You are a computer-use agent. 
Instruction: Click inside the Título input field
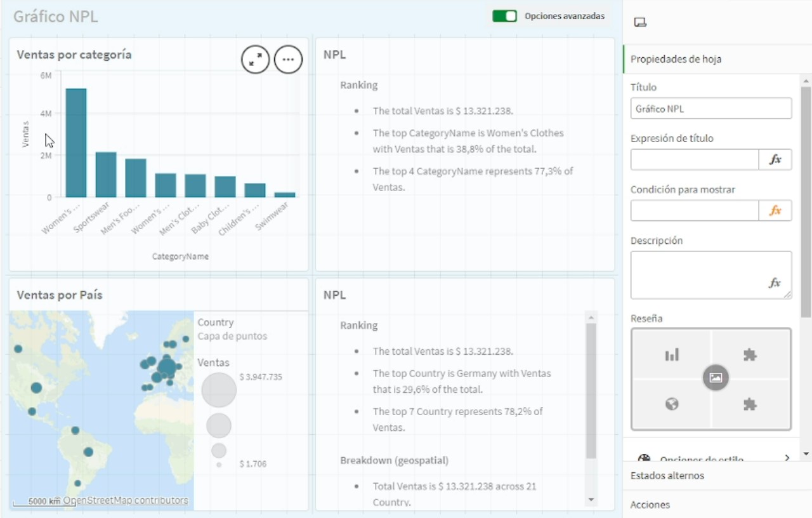710,108
